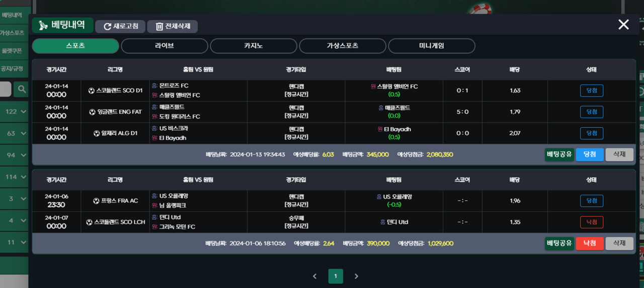The width and height of the screenshot is (644, 288).
Task: Click the search magnifier icon in left sidebar
Action: point(22,89)
